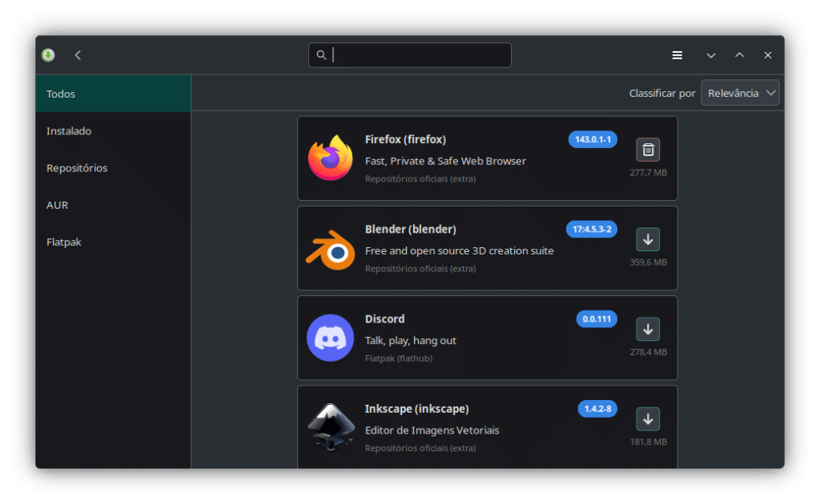Install Inkscape with the download arrow

[647, 419]
